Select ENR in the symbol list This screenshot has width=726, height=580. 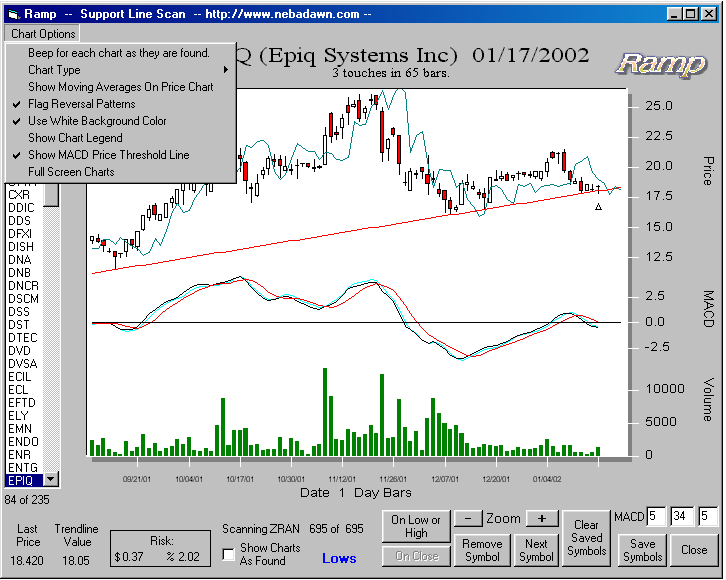24,455
